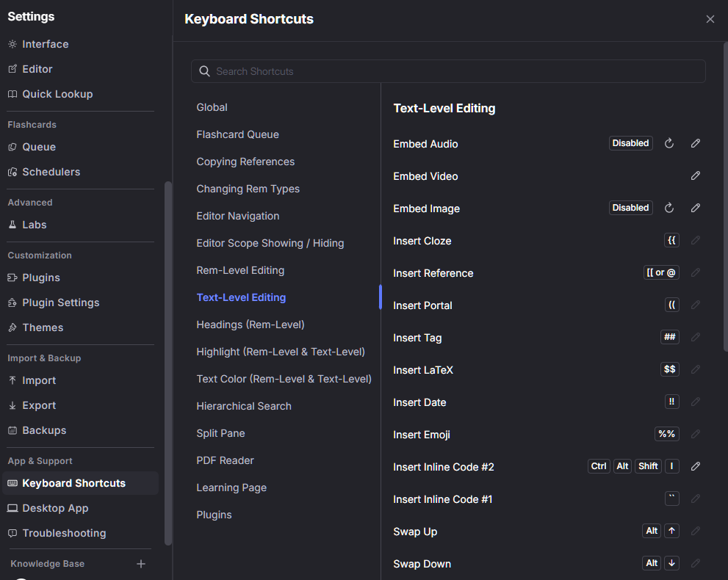Select the Headings (Rem-Level) category
This screenshot has width=728, height=580.
click(x=251, y=325)
